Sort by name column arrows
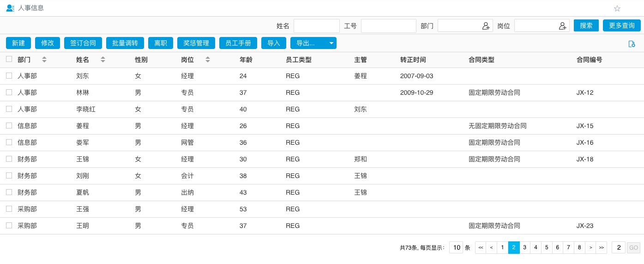The height and width of the screenshot is (264, 644). pos(103,60)
